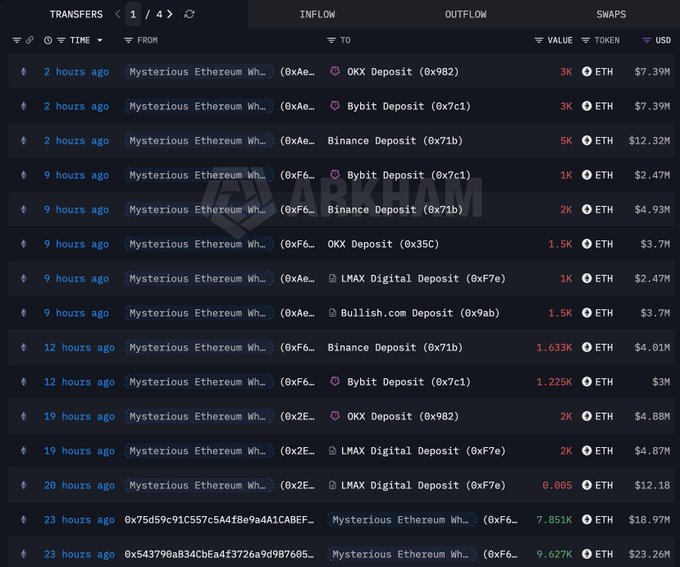
Task: Switch to SWAPS tab
Action: pyautogui.click(x=611, y=14)
